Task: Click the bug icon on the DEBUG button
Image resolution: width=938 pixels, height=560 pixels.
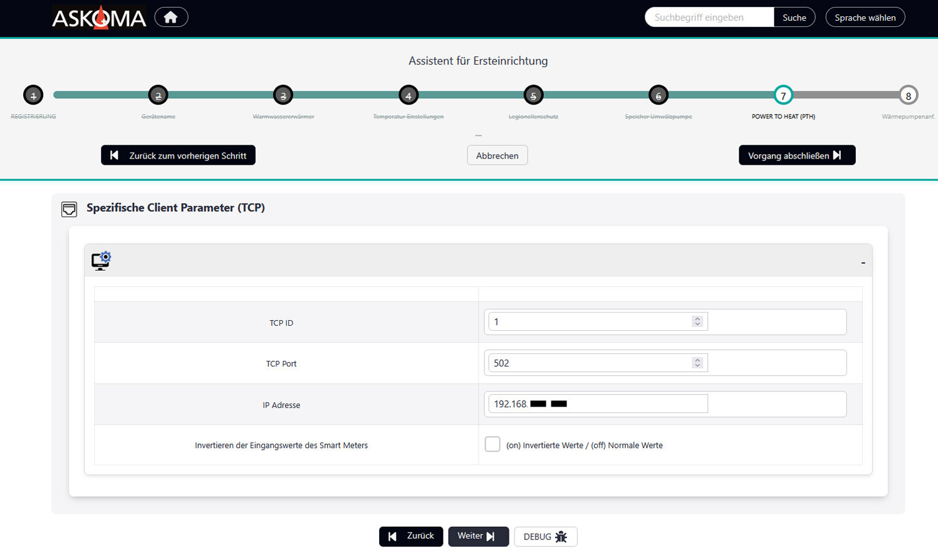Action: (562, 537)
